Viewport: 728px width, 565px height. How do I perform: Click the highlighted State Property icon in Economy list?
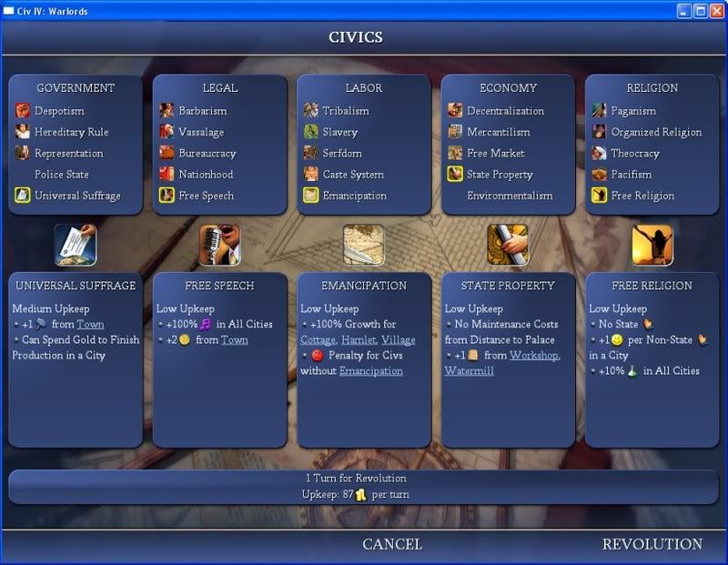pyautogui.click(x=455, y=174)
